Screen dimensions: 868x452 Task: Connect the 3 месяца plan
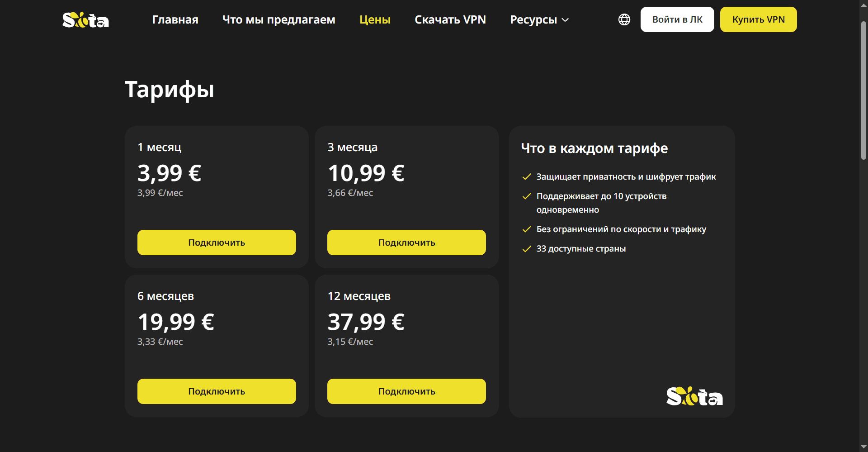tap(406, 243)
